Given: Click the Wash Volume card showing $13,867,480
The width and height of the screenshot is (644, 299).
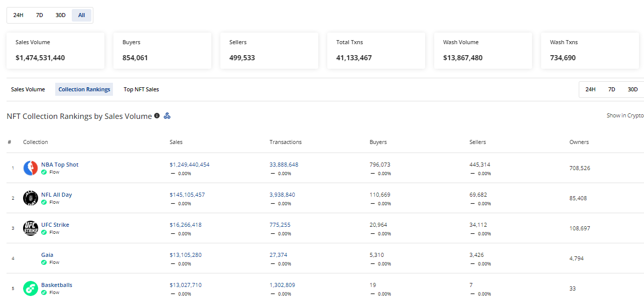Looking at the screenshot, I should click(483, 51).
